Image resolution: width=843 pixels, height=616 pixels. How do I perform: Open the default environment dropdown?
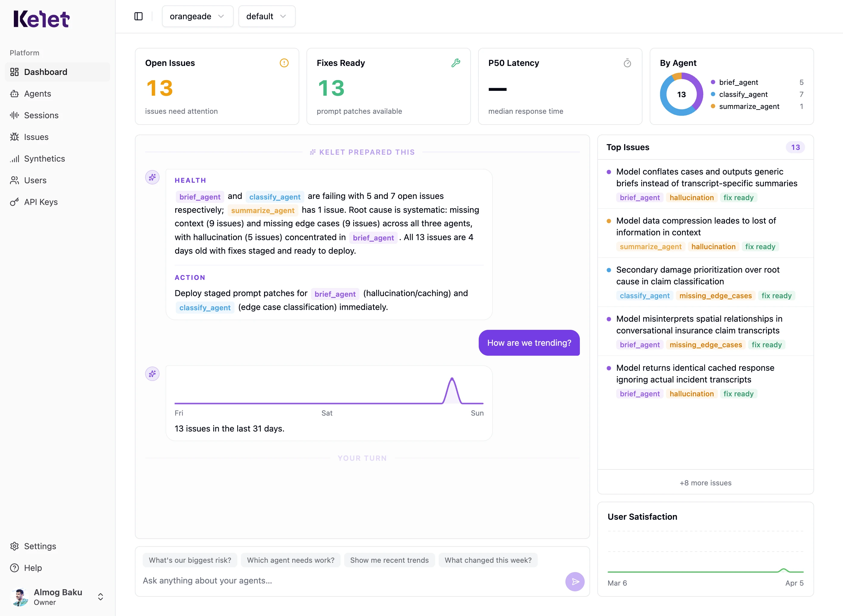coord(266,16)
